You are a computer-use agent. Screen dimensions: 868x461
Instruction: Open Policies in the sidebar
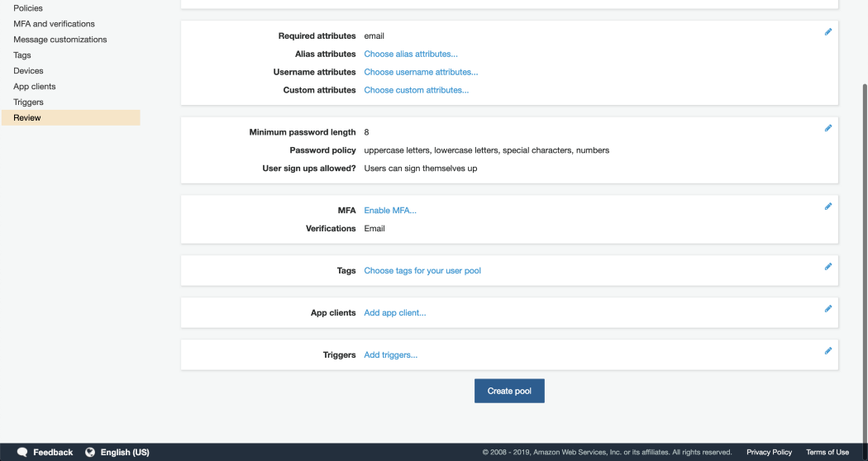tap(28, 8)
